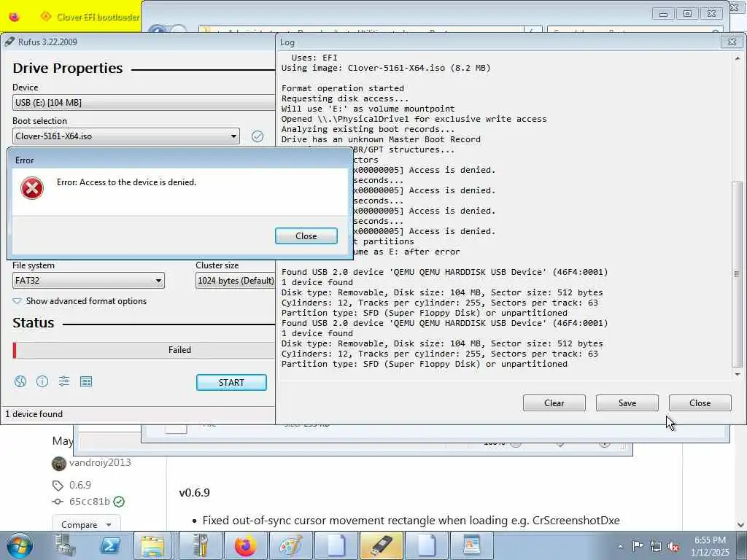747x560 pixels.
Task: Click 'Error: Access to the device is denied.' message
Action: click(x=126, y=182)
